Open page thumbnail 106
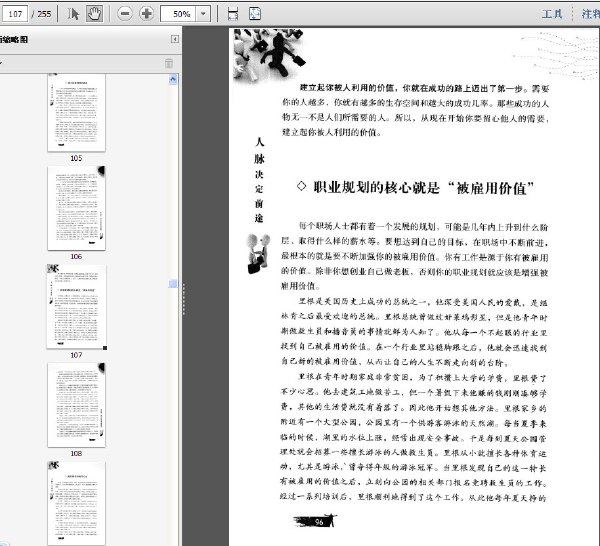600x546 pixels. point(76,208)
